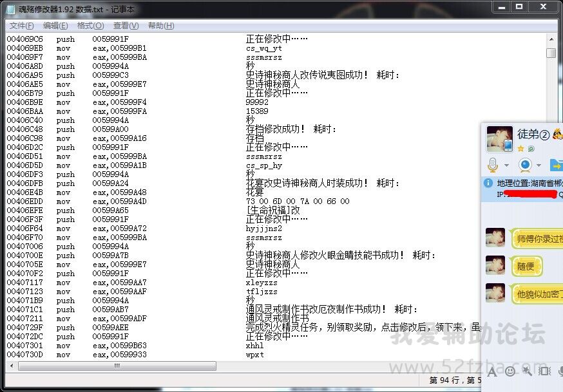
Task: Open the 徒弟② contact avatar in QQ chat
Action: (x=499, y=138)
